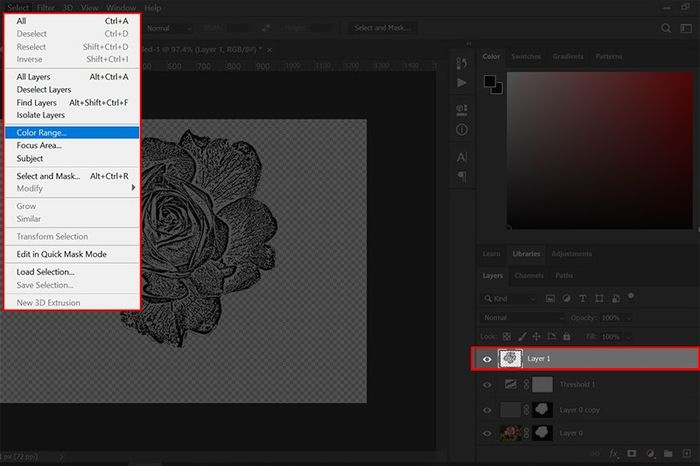Lock image pixels brush icon
This screenshot has width=700, height=466.
(522, 337)
